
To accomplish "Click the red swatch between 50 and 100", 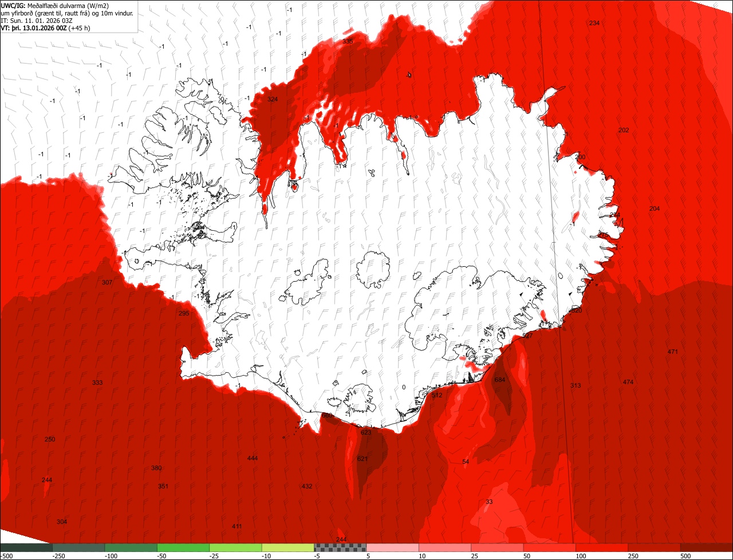I will 550,547.
